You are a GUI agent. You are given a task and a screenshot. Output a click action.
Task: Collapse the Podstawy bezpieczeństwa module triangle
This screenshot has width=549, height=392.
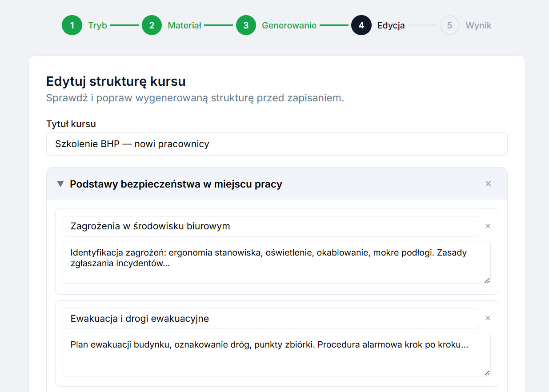(x=60, y=184)
